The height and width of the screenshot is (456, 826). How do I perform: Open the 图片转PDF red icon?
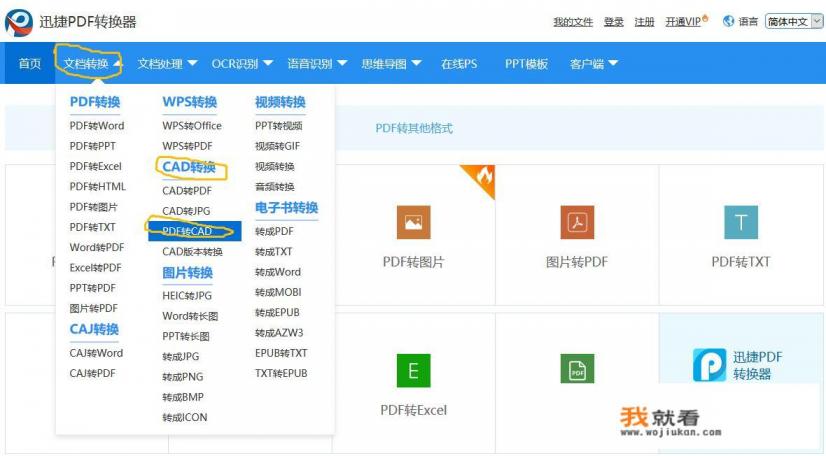click(x=577, y=222)
